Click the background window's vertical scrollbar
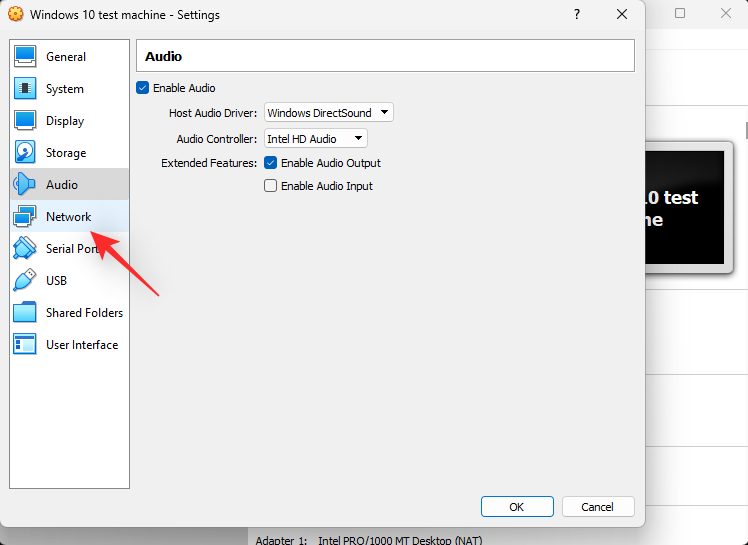This screenshot has height=545, width=748. tap(746, 130)
